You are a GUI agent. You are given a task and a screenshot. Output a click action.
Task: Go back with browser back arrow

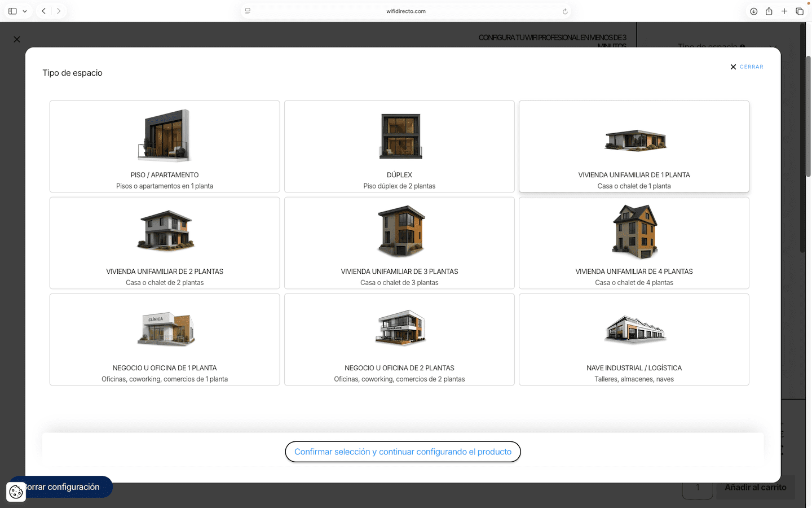[x=44, y=11]
